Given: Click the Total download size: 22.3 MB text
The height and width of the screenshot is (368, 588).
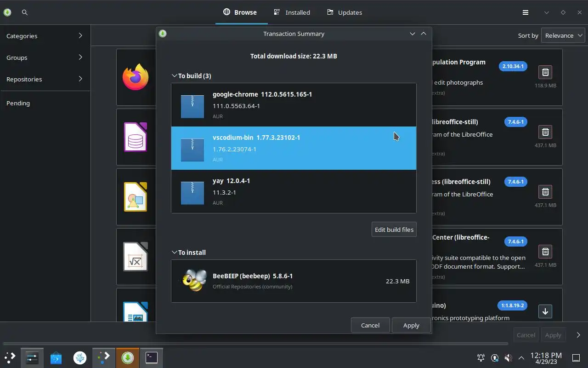Looking at the screenshot, I should coord(294,56).
